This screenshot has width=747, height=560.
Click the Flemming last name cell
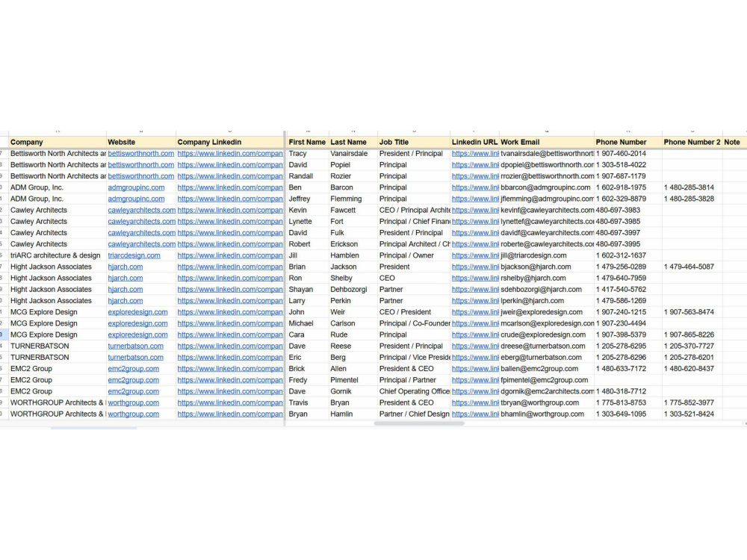click(353, 199)
